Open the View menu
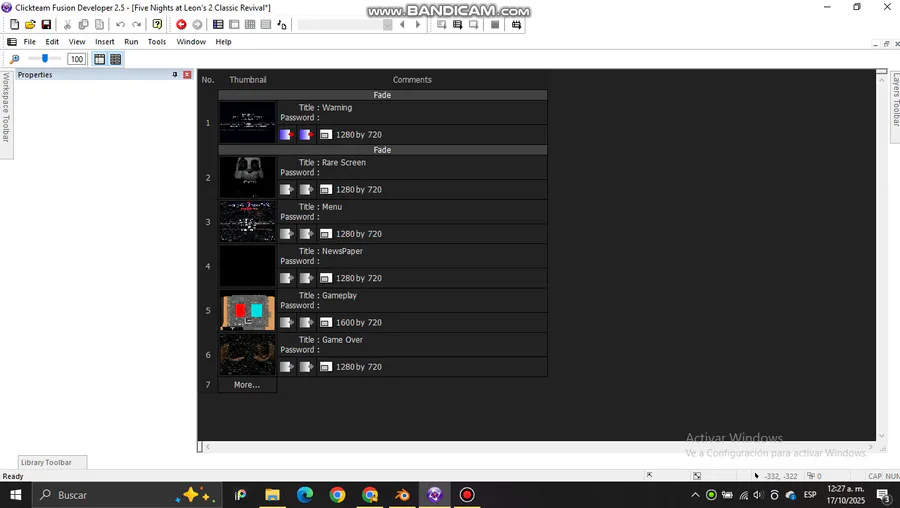The width and height of the screenshot is (900, 508). point(77,42)
